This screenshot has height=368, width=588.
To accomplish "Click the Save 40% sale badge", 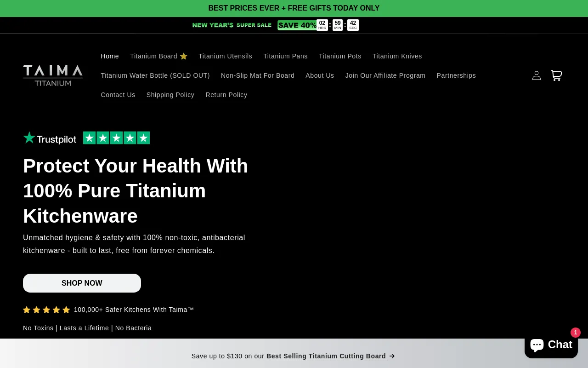I will 297,25.
